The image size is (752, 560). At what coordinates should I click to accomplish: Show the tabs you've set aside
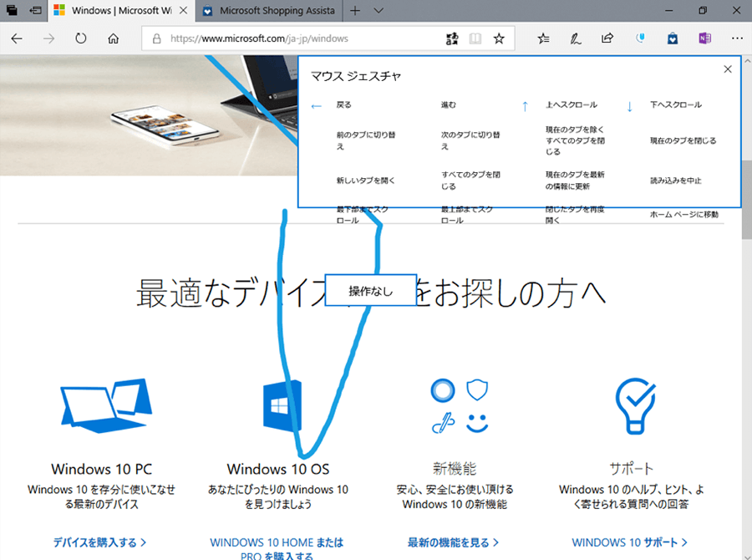13,11
